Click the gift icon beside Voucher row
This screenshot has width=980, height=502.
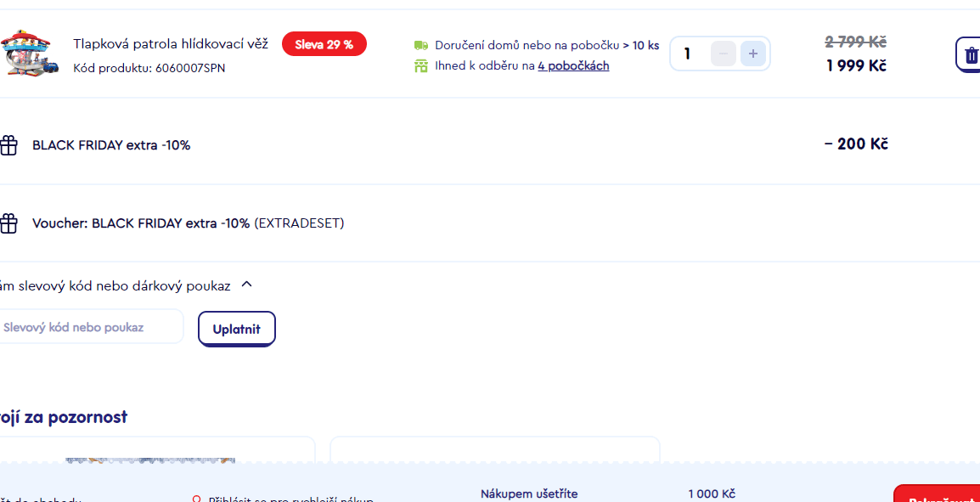pyautogui.click(x=8, y=223)
